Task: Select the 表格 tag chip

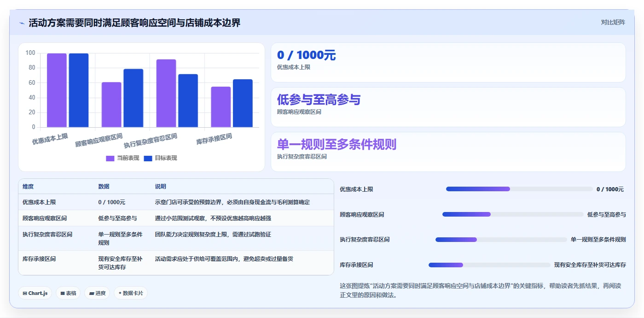Action: point(68,293)
